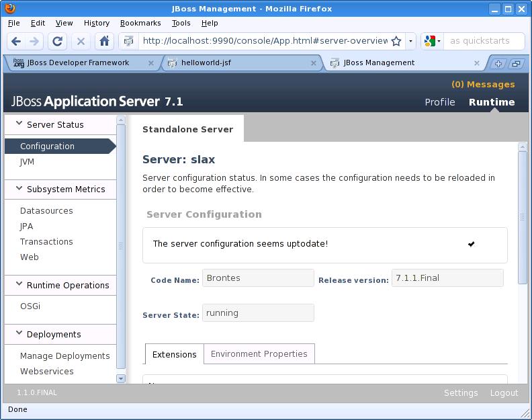This screenshot has width=532, height=420.
Task: Open Transactions metrics
Action: [46, 242]
